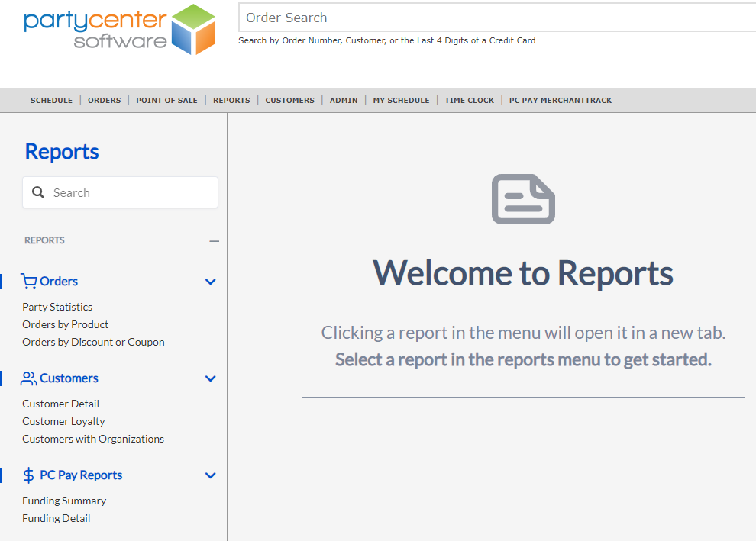The width and height of the screenshot is (756, 541).
Task: Click the Orders shopping cart icon
Action: tap(28, 282)
